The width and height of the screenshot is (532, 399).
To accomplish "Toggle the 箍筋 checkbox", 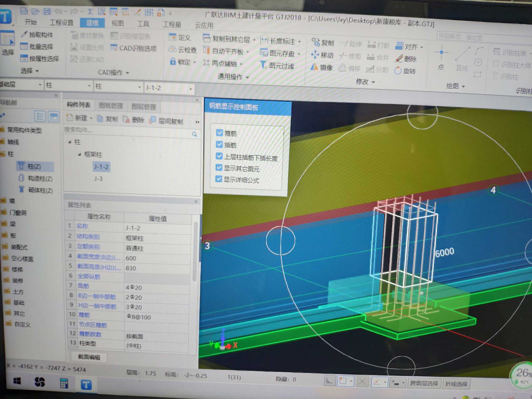I will point(219,132).
